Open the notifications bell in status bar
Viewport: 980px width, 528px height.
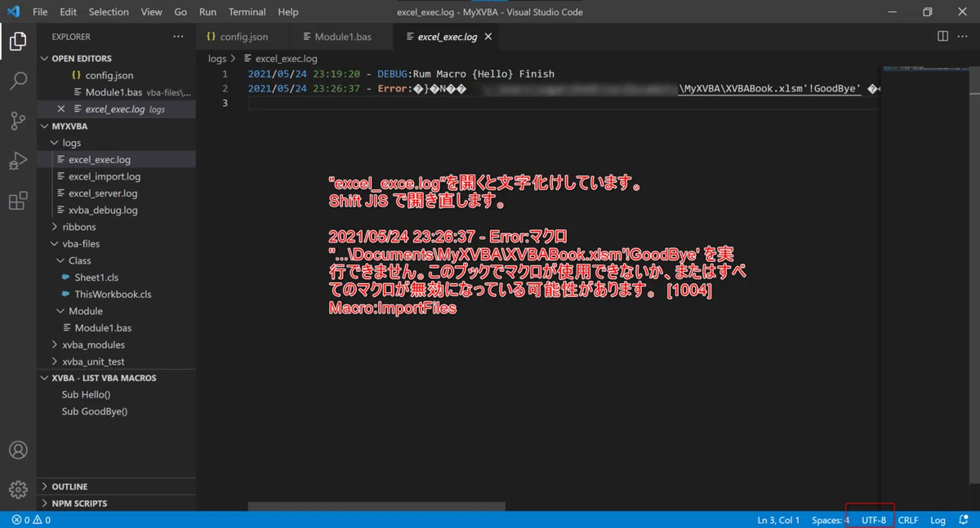tap(964, 520)
